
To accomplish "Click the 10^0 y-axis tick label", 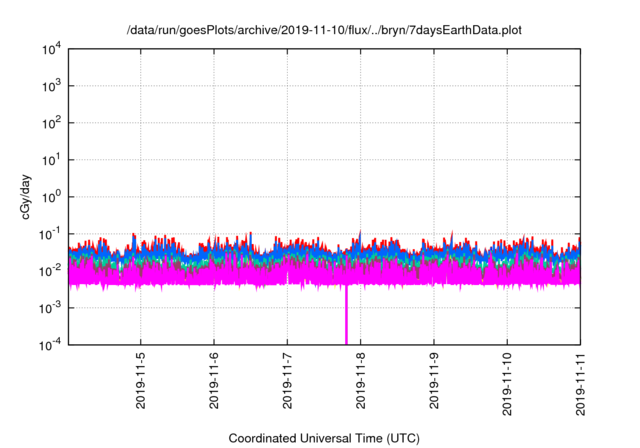I will pyautogui.click(x=52, y=197).
